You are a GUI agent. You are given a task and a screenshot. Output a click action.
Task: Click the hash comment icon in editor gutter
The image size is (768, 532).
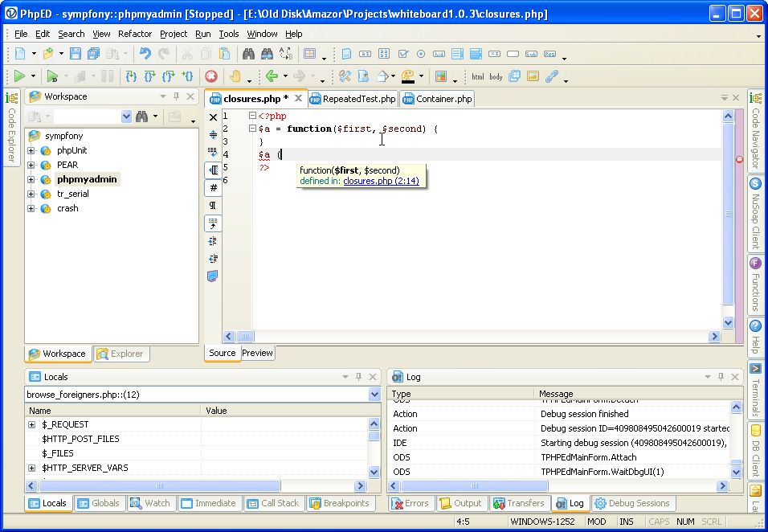[x=213, y=187]
